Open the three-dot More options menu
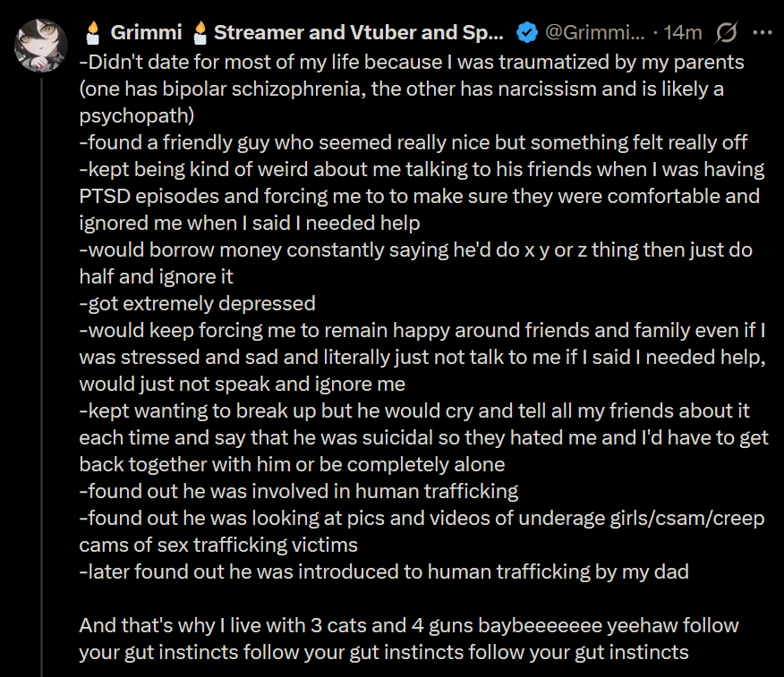The image size is (784, 677). click(x=763, y=33)
